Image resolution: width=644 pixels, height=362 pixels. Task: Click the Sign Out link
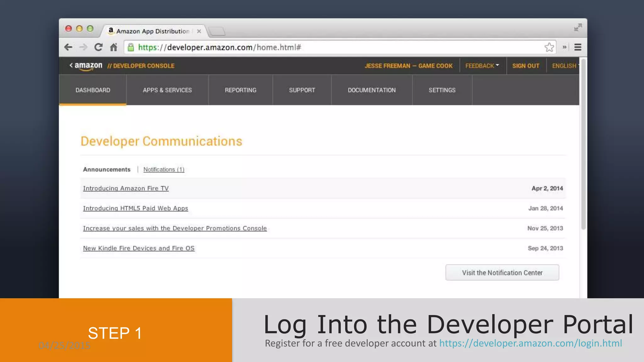(x=526, y=66)
